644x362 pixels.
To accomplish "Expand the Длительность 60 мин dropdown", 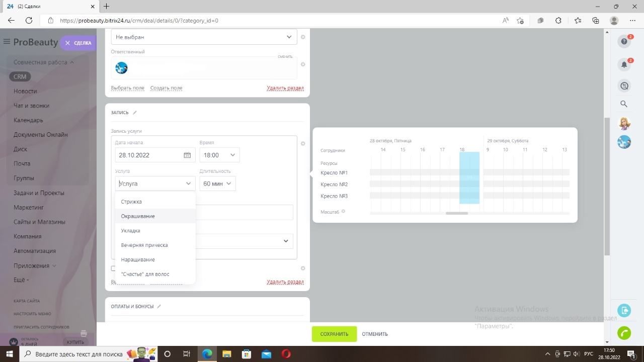I will coord(217,184).
